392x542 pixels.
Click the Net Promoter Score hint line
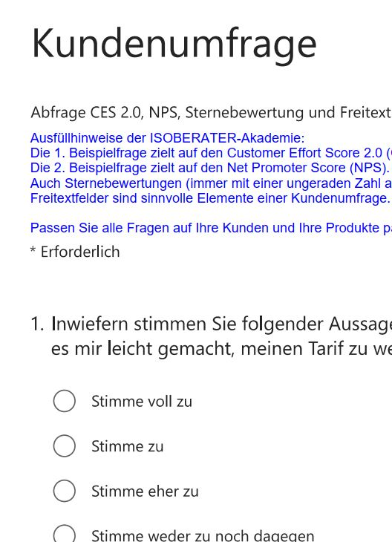(x=210, y=168)
